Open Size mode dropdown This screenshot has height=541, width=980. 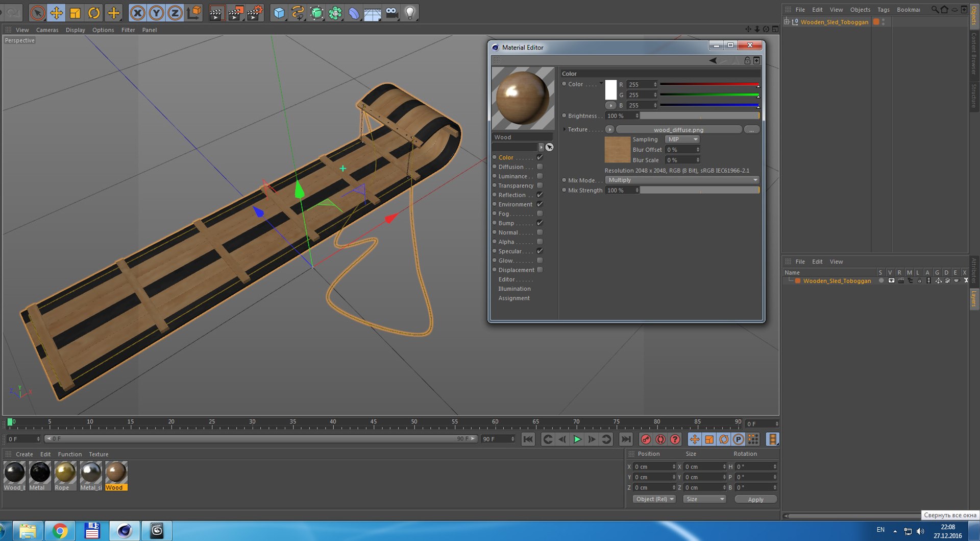tap(705, 499)
